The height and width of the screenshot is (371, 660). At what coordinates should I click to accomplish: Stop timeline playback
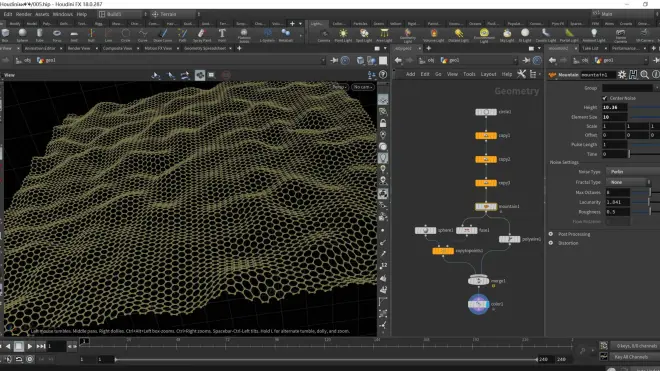coord(19,346)
